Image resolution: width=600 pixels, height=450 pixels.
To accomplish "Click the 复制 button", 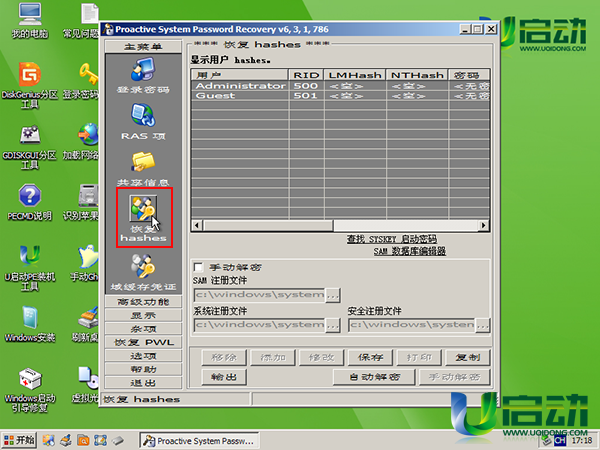I will 468,357.
